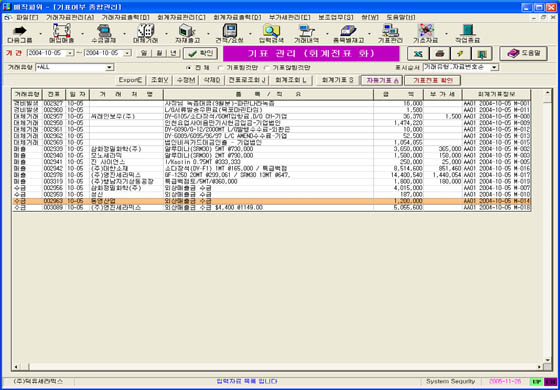560x390 pixels.
Task: Click the 작업종료 door icon
Action: click(467, 34)
